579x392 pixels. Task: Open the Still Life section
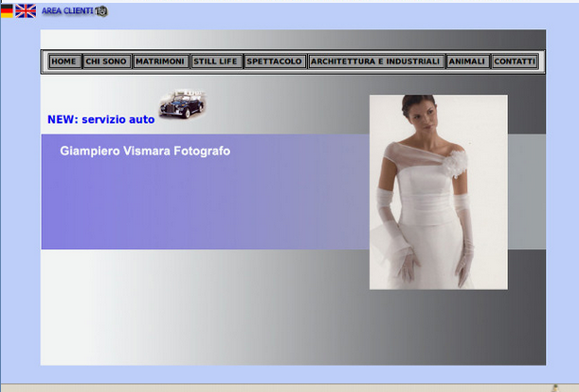point(216,62)
